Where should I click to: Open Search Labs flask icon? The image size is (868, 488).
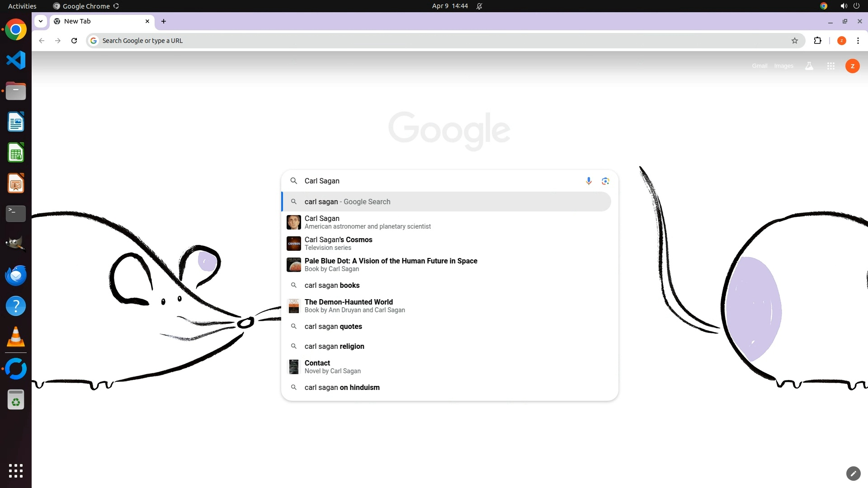click(x=809, y=66)
